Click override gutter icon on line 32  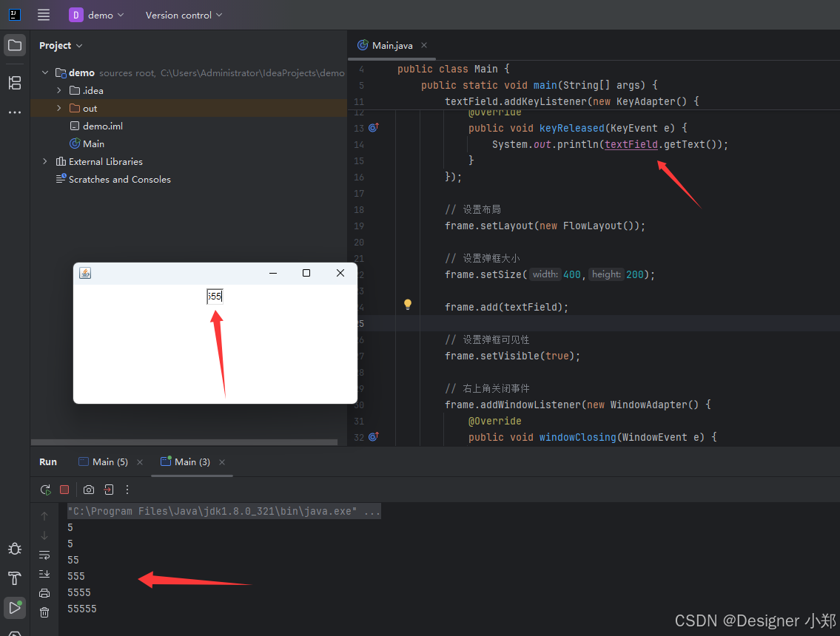coord(374,436)
